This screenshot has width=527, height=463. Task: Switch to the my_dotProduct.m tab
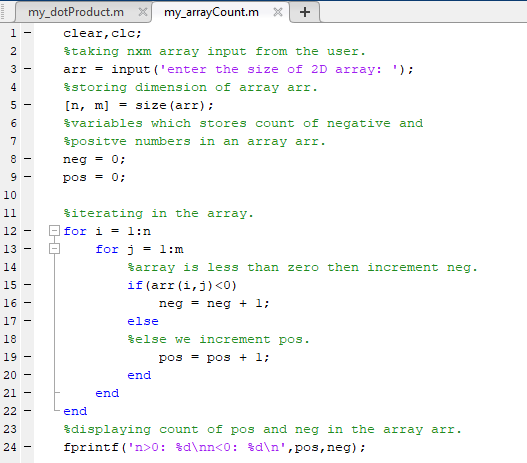76,12
